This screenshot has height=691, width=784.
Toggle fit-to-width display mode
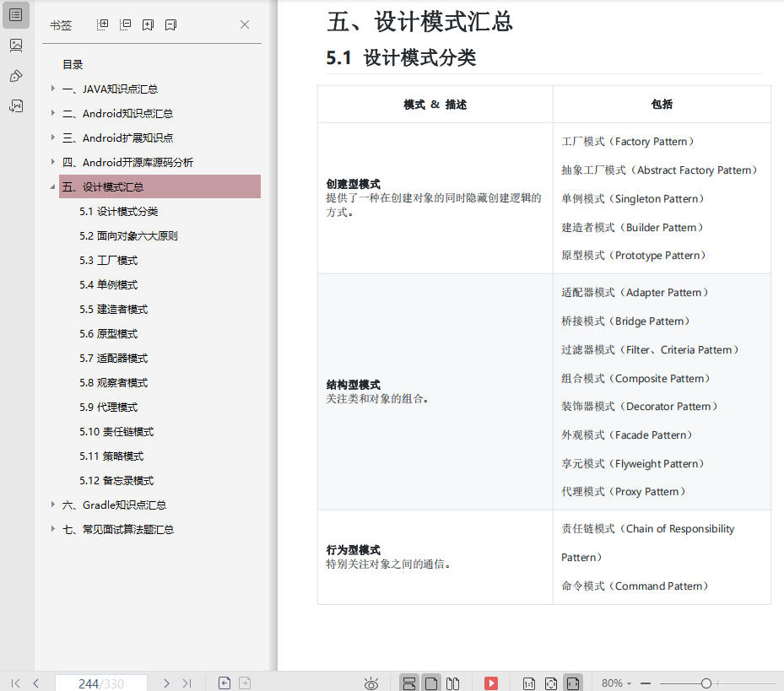point(573,683)
